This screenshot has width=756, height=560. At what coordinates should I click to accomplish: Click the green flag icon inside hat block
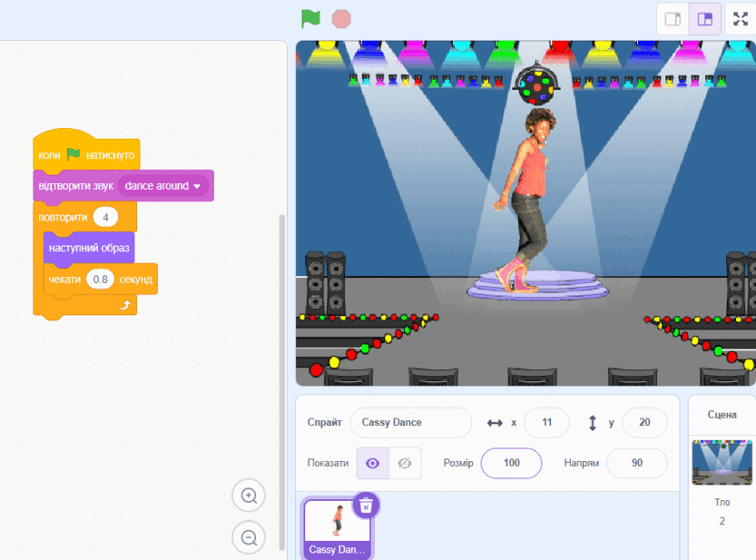coord(74,154)
